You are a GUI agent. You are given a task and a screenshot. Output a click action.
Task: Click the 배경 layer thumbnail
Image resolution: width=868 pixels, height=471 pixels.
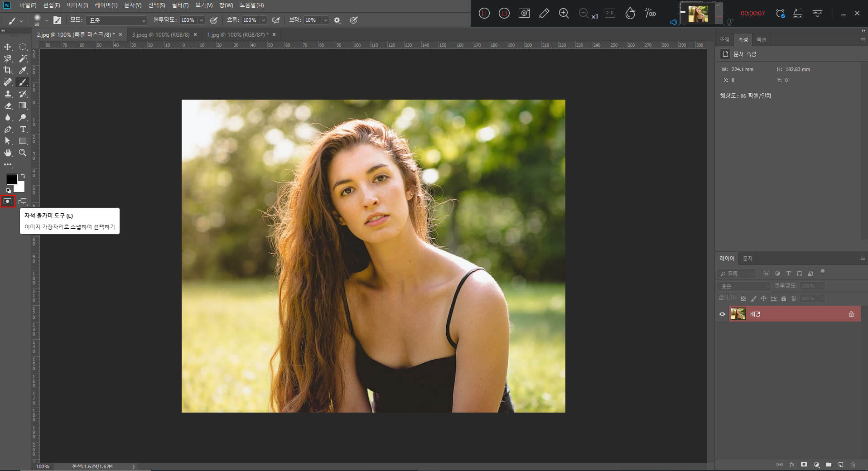coord(738,314)
